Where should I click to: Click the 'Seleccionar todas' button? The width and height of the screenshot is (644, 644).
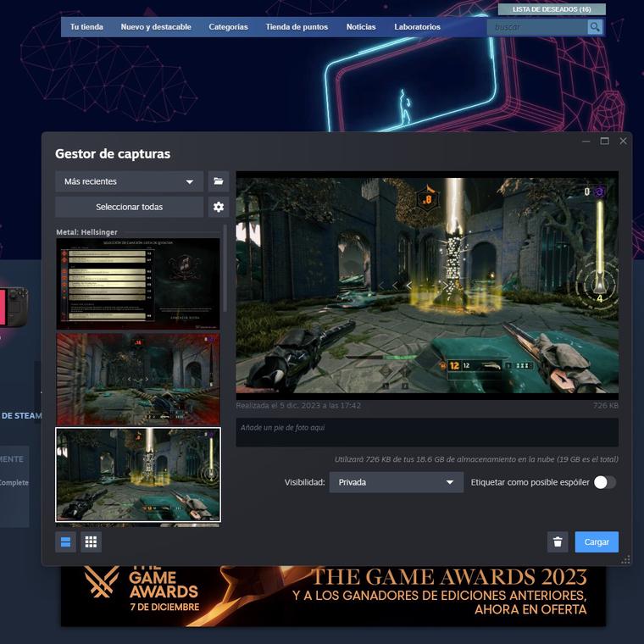(x=129, y=207)
